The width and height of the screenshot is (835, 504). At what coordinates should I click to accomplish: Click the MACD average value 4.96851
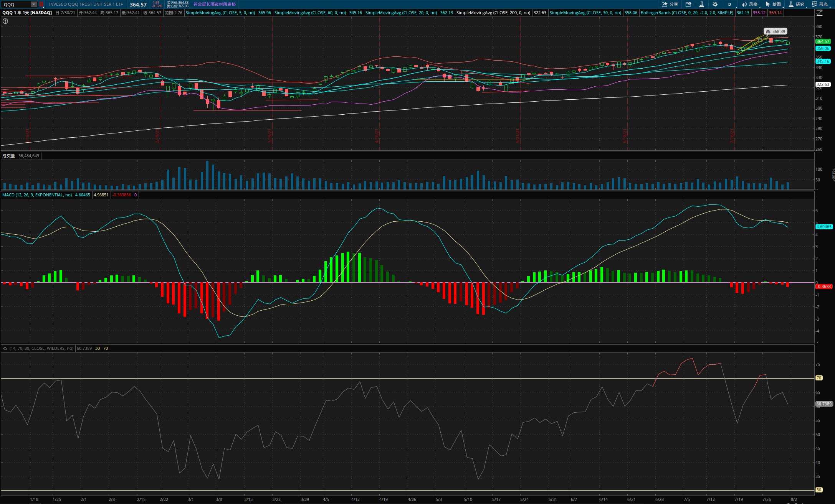101,195
